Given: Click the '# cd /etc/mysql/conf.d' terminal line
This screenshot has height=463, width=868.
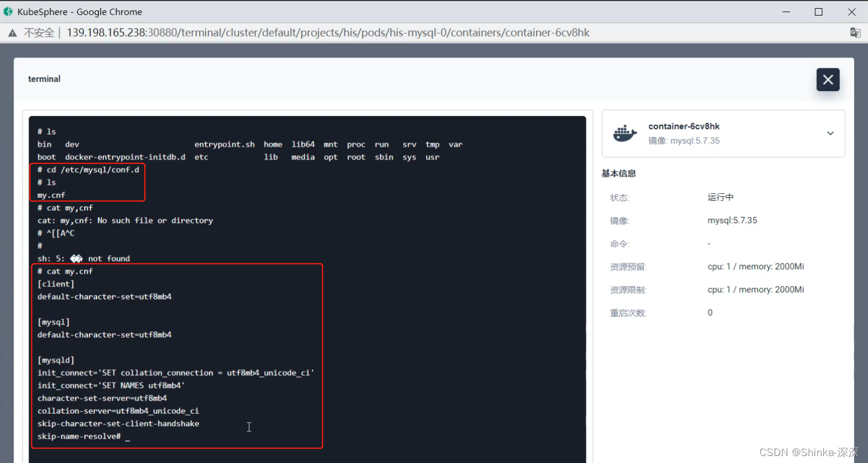Looking at the screenshot, I should point(88,170).
